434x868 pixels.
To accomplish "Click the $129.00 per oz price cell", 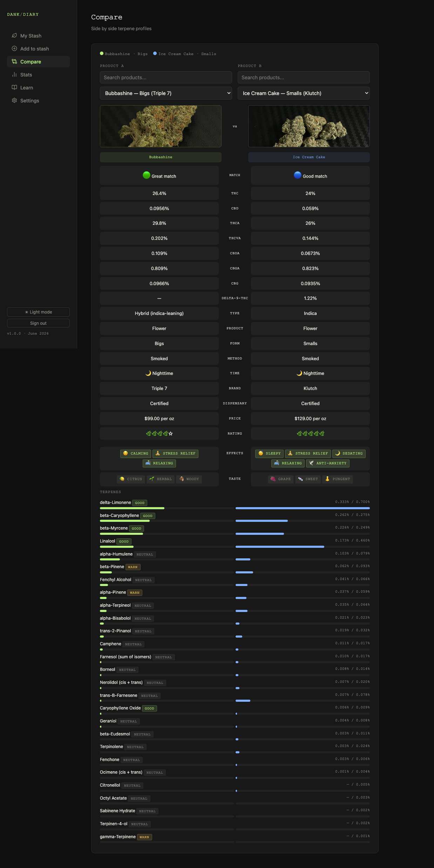I will [310, 418].
